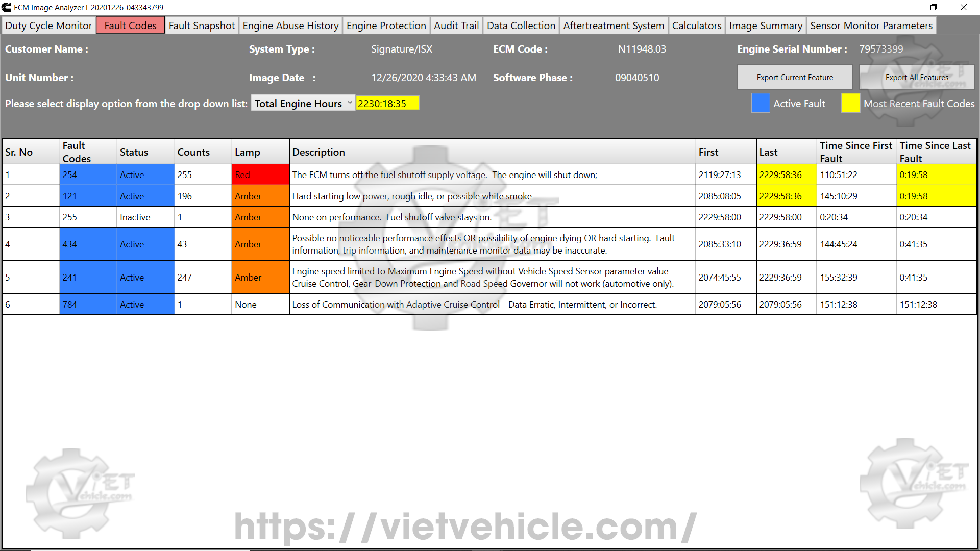Select the fault code 784 row cell
The height and width of the screenshot is (551, 980).
click(x=88, y=305)
